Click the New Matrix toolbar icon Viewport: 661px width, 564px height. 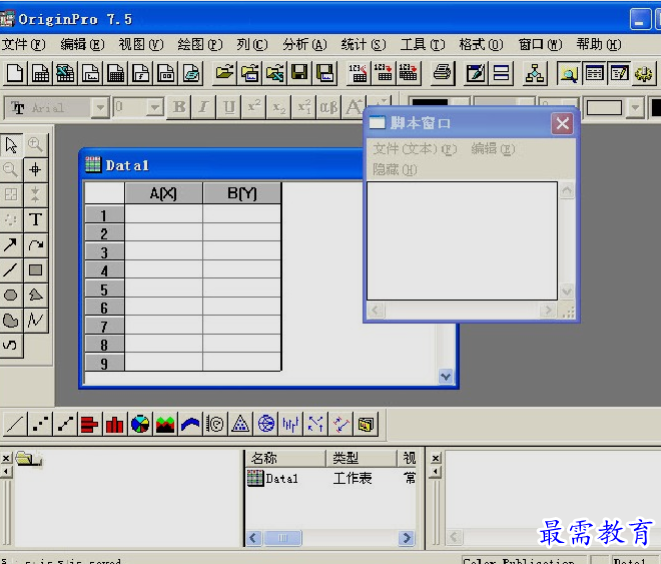tap(116, 73)
